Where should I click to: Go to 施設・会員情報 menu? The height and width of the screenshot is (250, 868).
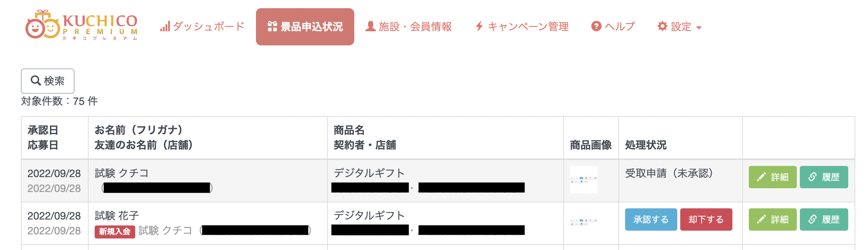[409, 27]
